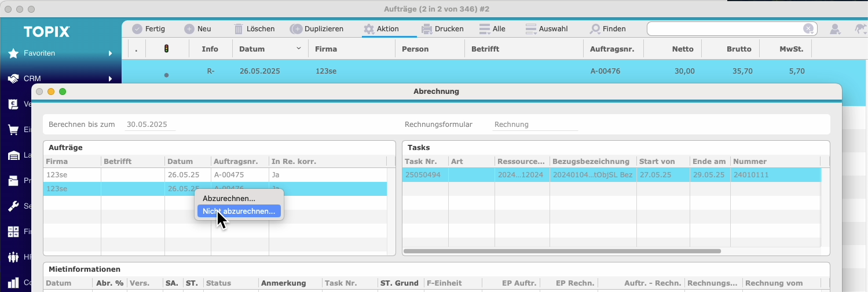Clear the search field with the x icon
This screenshot has height=292, width=868.
[808, 28]
